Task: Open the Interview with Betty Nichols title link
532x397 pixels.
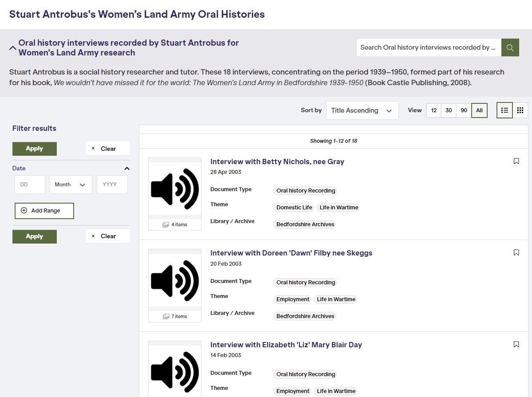Action: click(277, 161)
